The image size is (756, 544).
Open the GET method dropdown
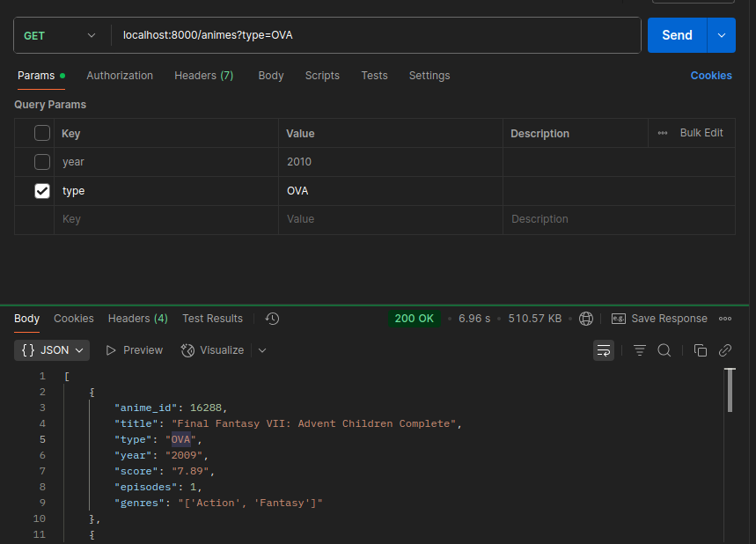(60, 35)
